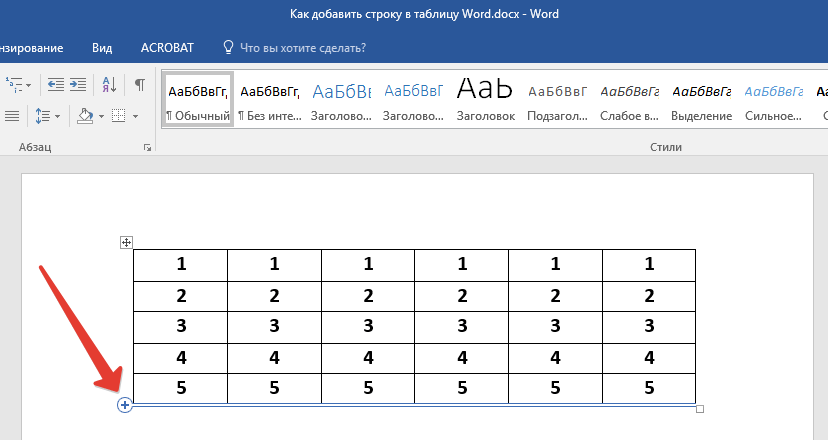The width and height of the screenshot is (828, 440).
Task: Expand the Абзац paragraph settings dialog launcher
Action: point(148,147)
